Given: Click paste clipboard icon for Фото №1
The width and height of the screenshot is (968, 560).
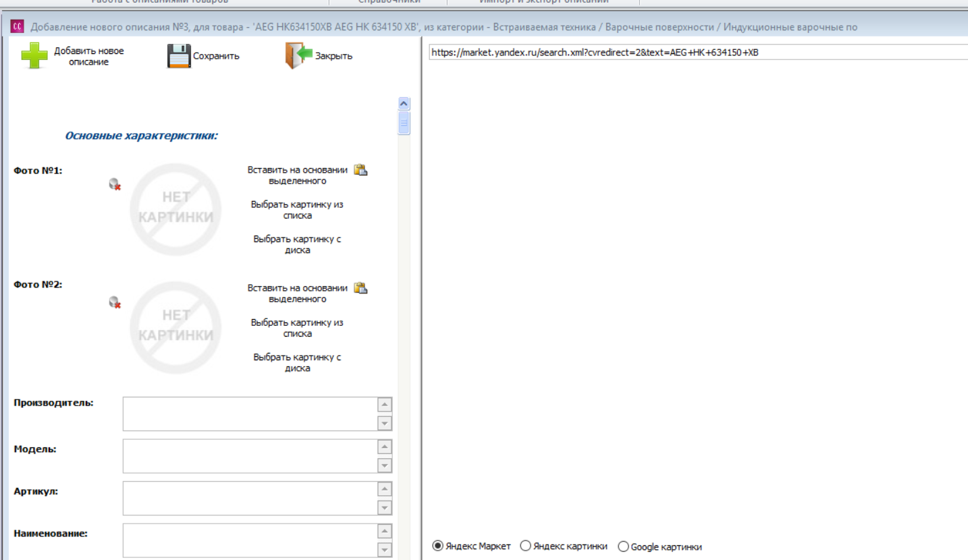Looking at the screenshot, I should [x=361, y=170].
